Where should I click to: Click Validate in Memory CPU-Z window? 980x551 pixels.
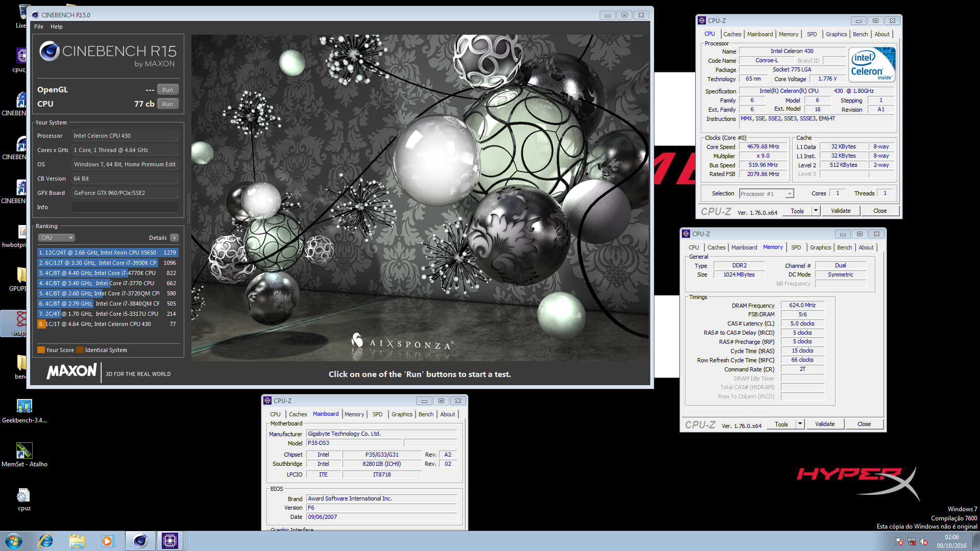tap(825, 424)
